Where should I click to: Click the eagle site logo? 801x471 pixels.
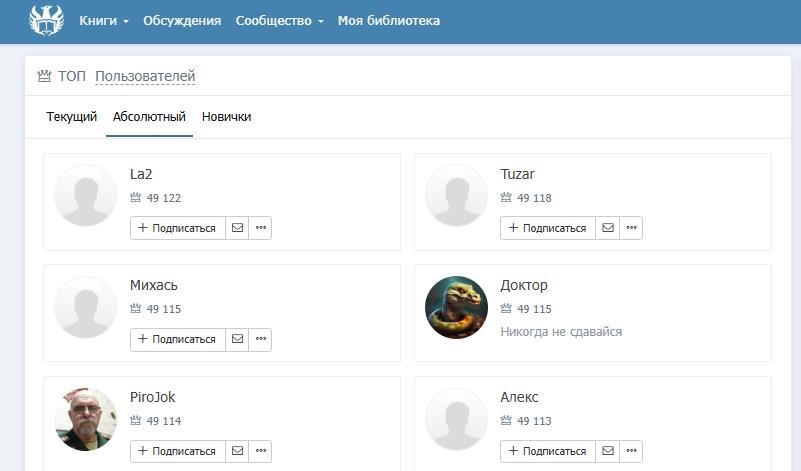tap(46, 20)
